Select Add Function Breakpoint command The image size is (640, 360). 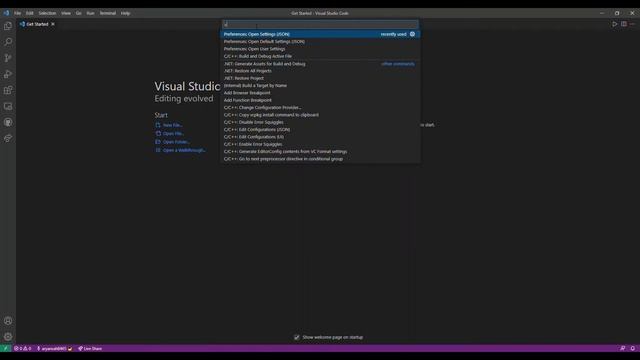320,100
